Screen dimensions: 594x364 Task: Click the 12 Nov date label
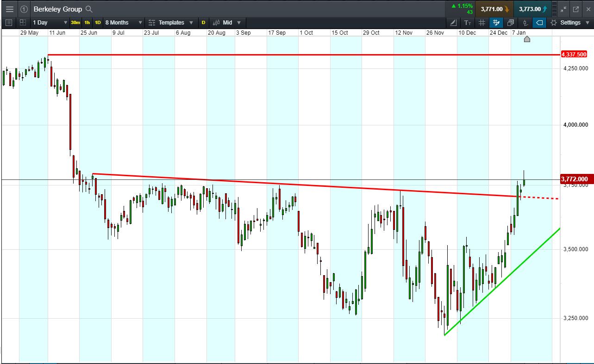(x=404, y=33)
